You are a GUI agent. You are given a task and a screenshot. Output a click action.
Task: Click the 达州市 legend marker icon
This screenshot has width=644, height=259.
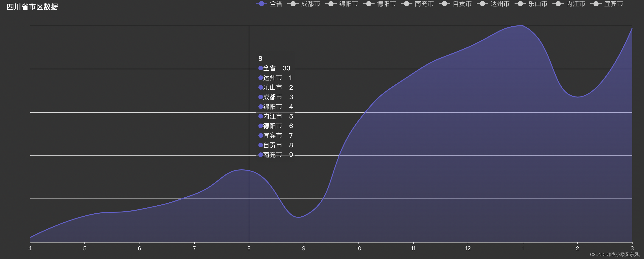tap(482, 4)
